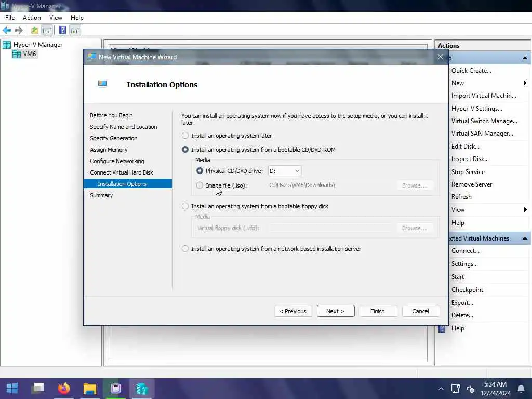The height and width of the screenshot is (399, 532).
Task: Open File Explorer from the taskbar
Action: click(x=90, y=389)
